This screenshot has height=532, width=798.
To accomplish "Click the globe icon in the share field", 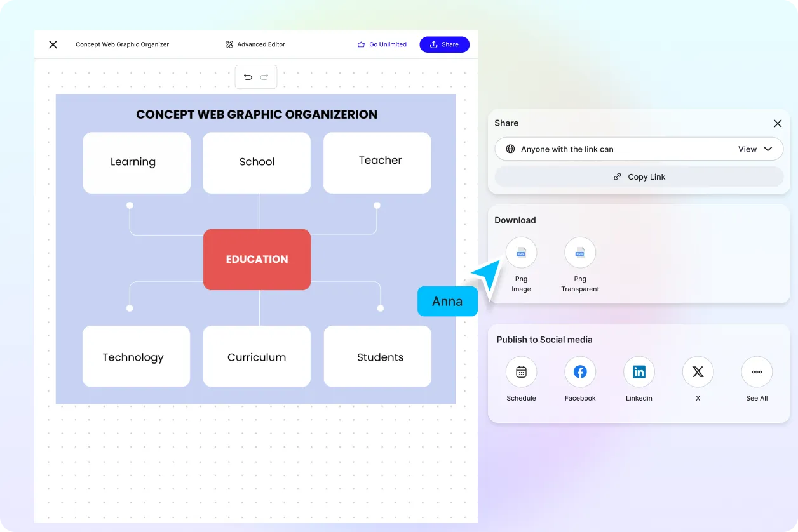I will pyautogui.click(x=510, y=149).
